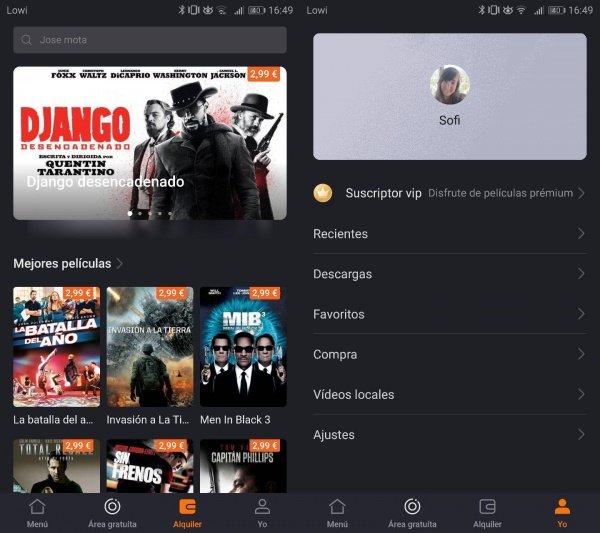The height and width of the screenshot is (533, 600).
Task: Go to Menú tab in left screen
Action: pyautogui.click(x=37, y=513)
